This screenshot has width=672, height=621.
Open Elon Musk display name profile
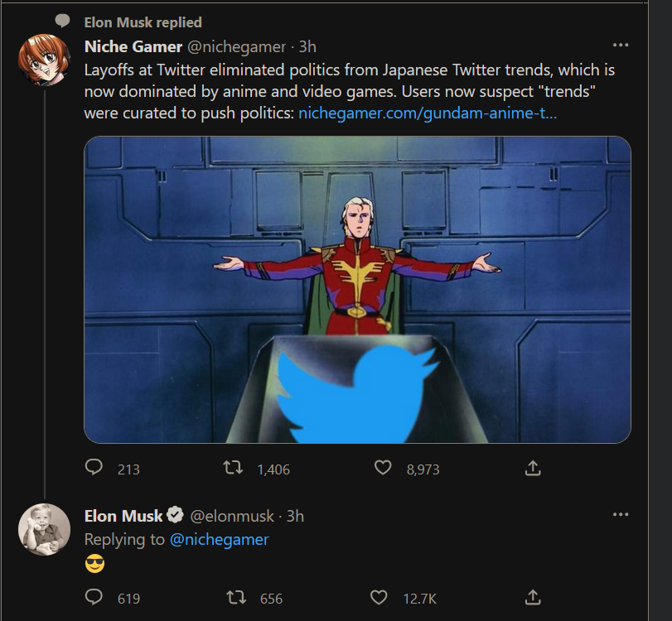(123, 516)
